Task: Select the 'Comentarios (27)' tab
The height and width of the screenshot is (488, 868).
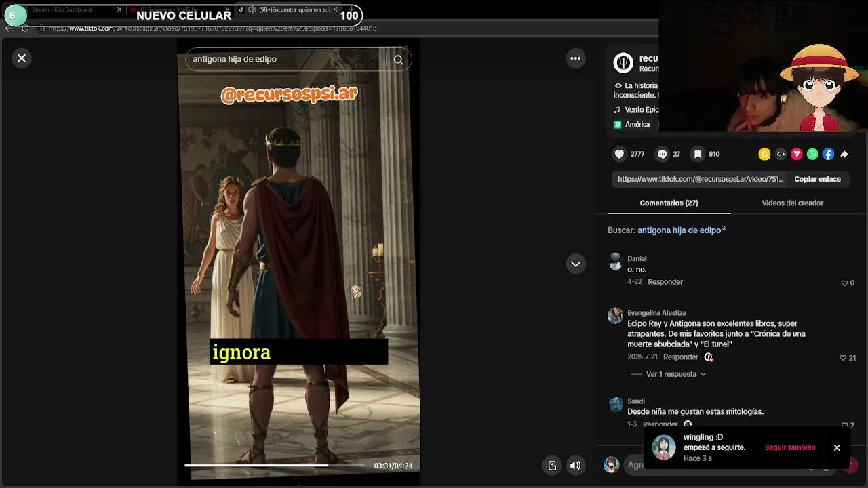Action: point(669,203)
